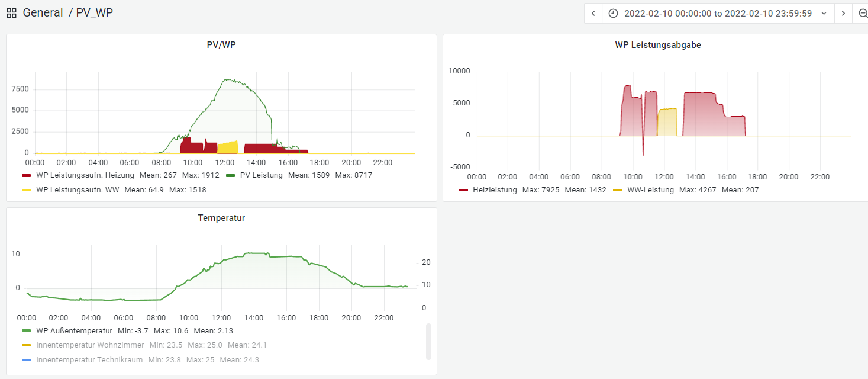Open the WP Leistungsabgabe panel menu

click(x=658, y=44)
